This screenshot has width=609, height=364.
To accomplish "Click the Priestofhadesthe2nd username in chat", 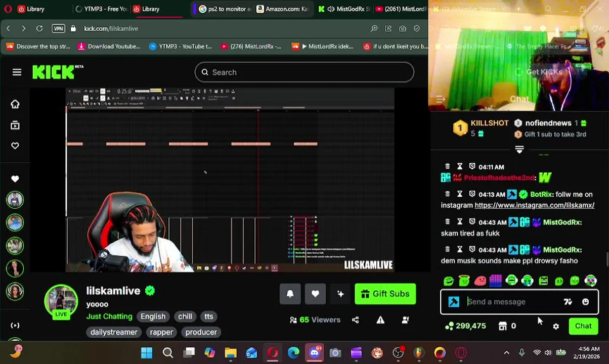I will pos(499,178).
